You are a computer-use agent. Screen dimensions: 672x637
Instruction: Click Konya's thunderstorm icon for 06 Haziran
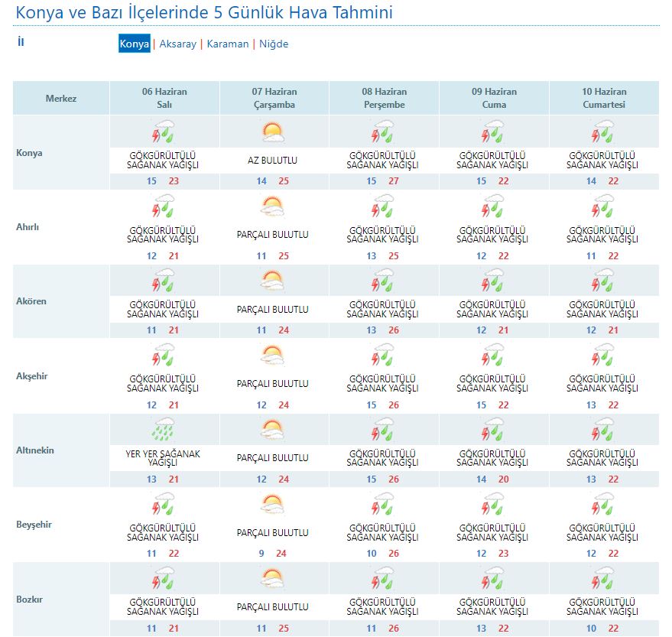tap(164, 132)
